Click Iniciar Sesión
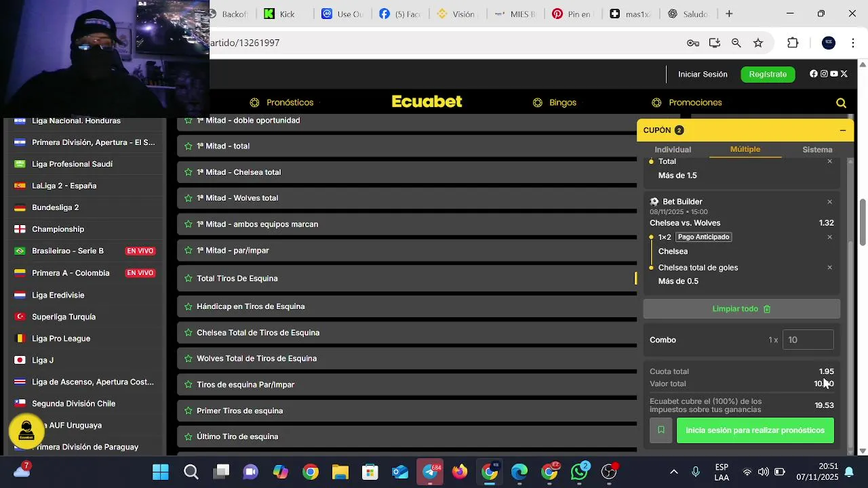Screen dimensions: 868x488 (x=703, y=75)
